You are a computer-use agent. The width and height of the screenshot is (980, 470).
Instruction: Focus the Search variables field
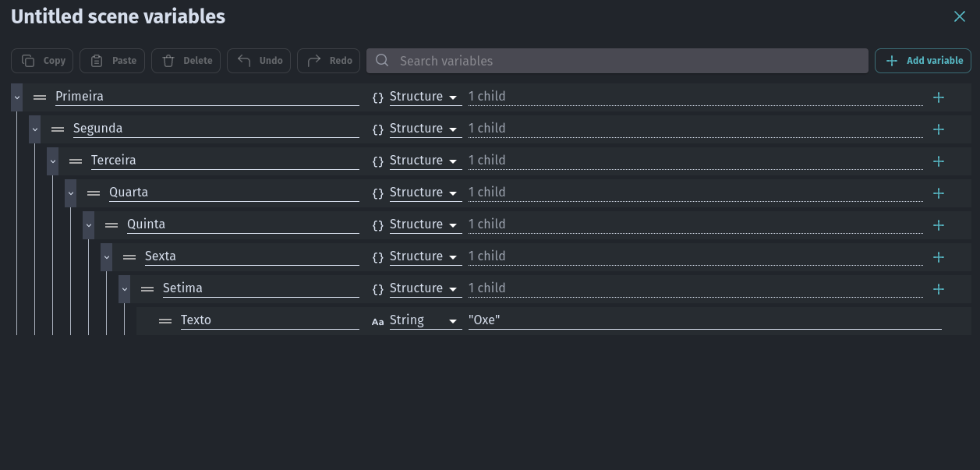tap(617, 61)
